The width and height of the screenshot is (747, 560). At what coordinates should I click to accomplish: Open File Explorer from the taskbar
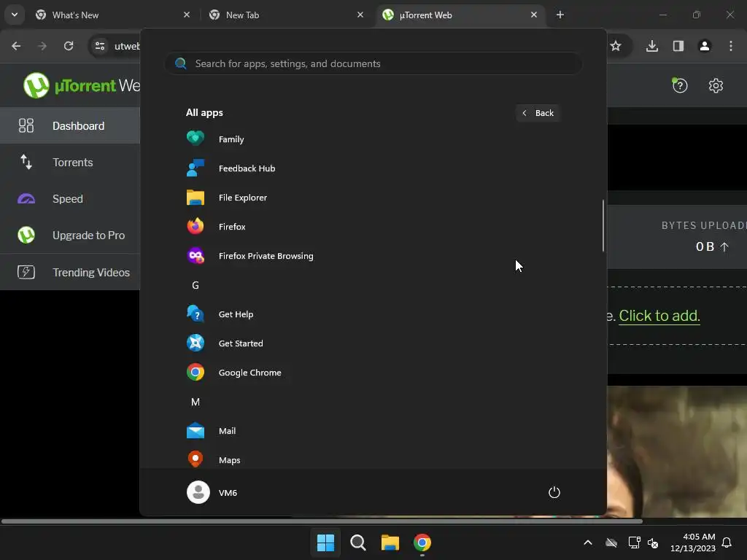coord(390,542)
